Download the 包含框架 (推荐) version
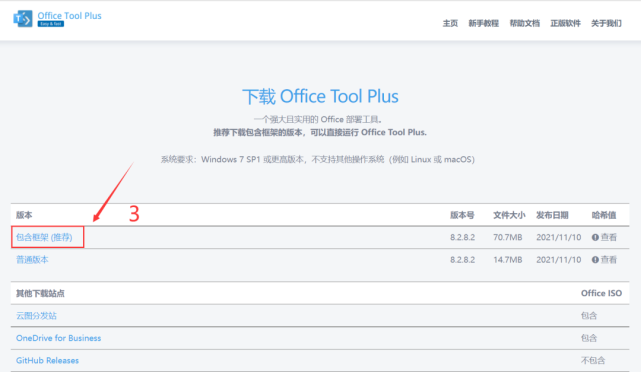Viewport: 641px width, 372px height. point(44,238)
